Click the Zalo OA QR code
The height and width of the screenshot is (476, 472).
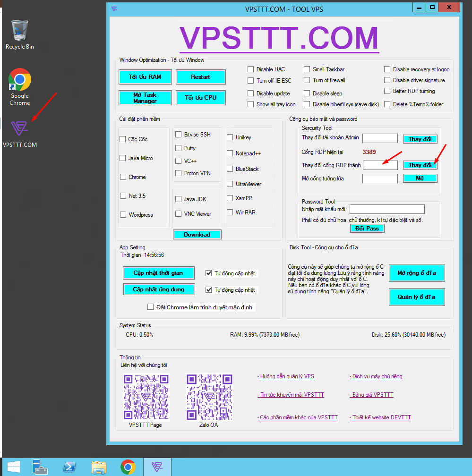click(209, 397)
